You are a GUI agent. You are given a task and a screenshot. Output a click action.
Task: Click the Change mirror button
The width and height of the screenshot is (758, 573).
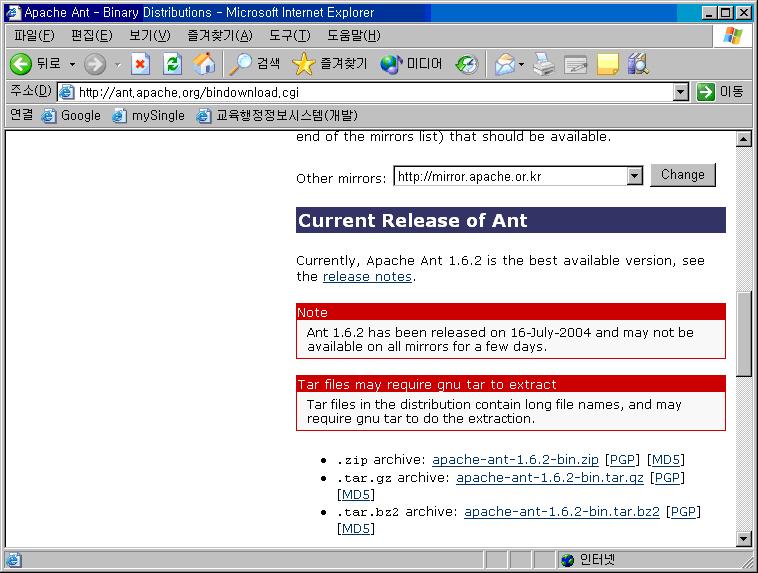[x=683, y=175]
